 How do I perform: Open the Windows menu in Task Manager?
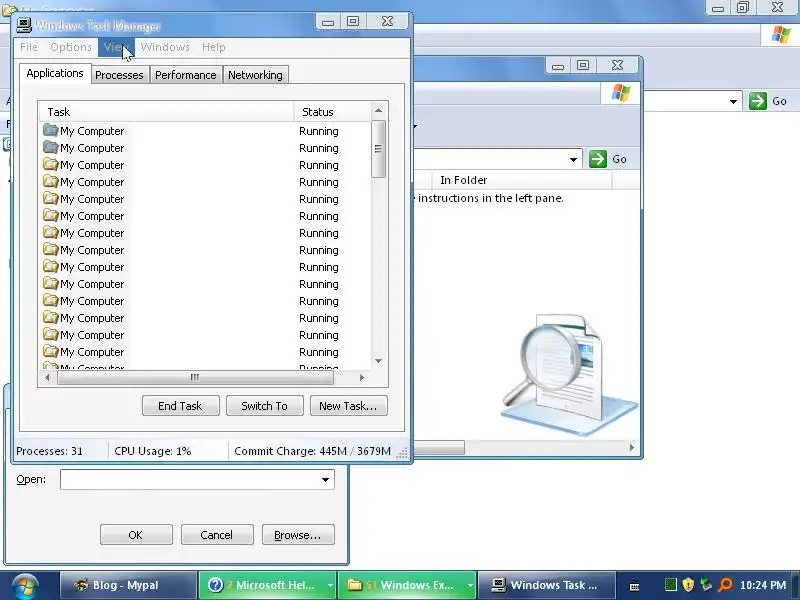[x=165, y=47]
